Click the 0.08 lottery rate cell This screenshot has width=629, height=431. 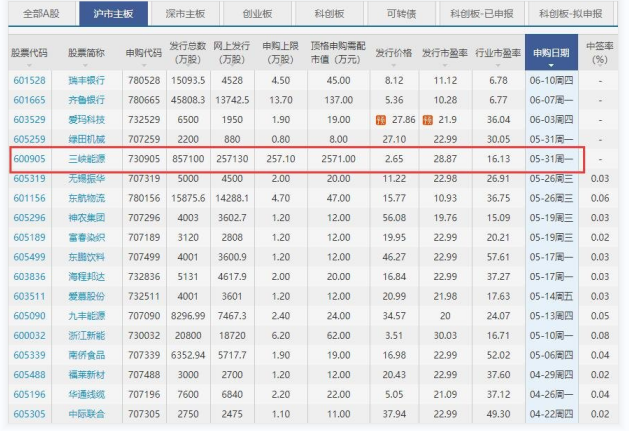600,335
